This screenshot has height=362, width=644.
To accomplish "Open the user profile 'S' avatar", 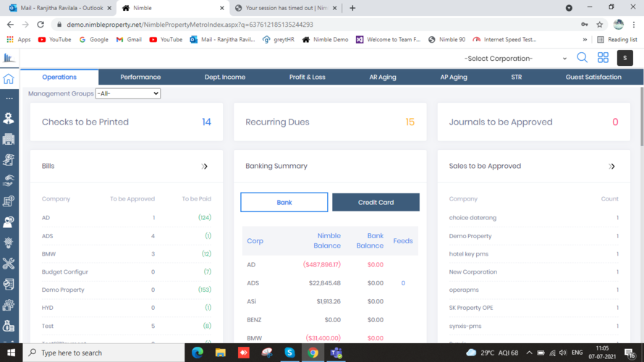I will [x=624, y=58].
